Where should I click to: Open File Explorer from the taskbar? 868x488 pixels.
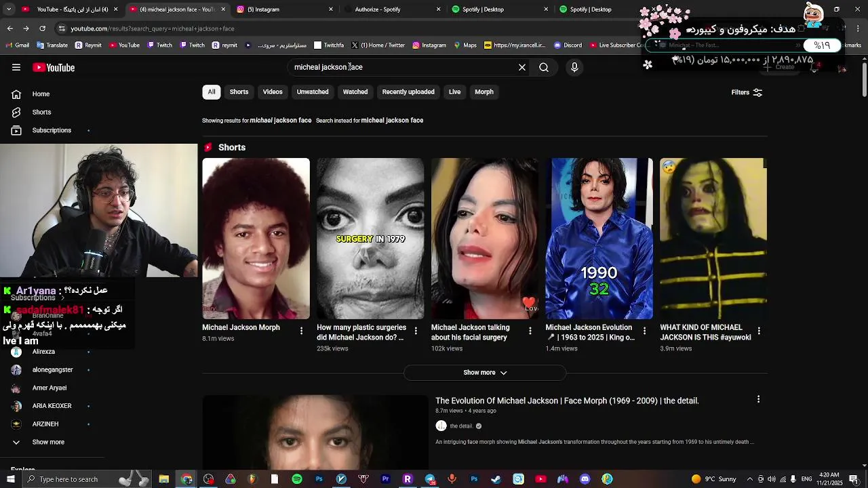coord(164,479)
